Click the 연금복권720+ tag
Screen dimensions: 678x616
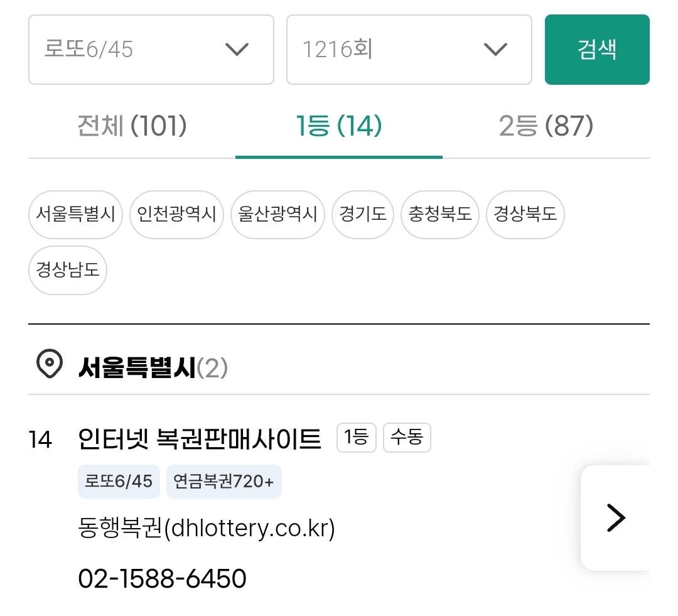click(x=223, y=482)
